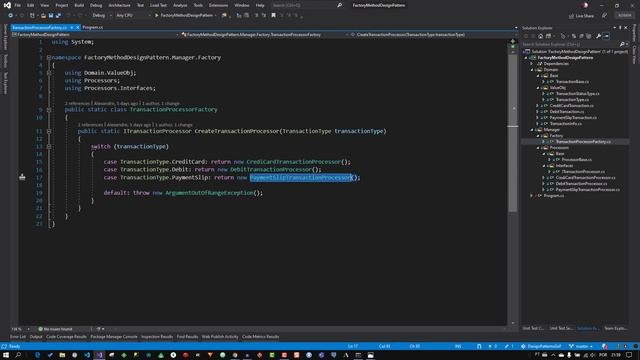Open the Error List panel tab
This screenshot has height=360, width=640.
coord(18,337)
